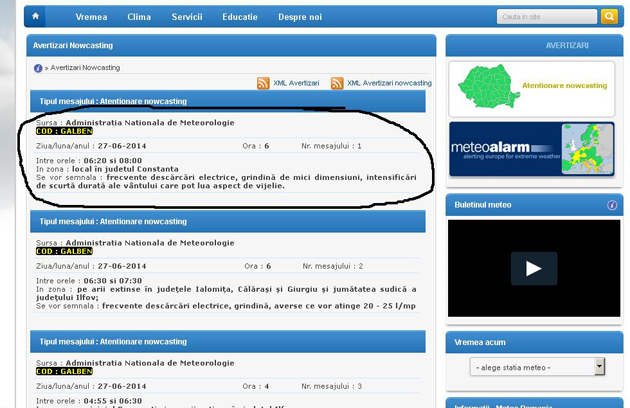The height and width of the screenshot is (408, 630).
Task: Open the Vremea menu
Action: pyautogui.click(x=91, y=18)
